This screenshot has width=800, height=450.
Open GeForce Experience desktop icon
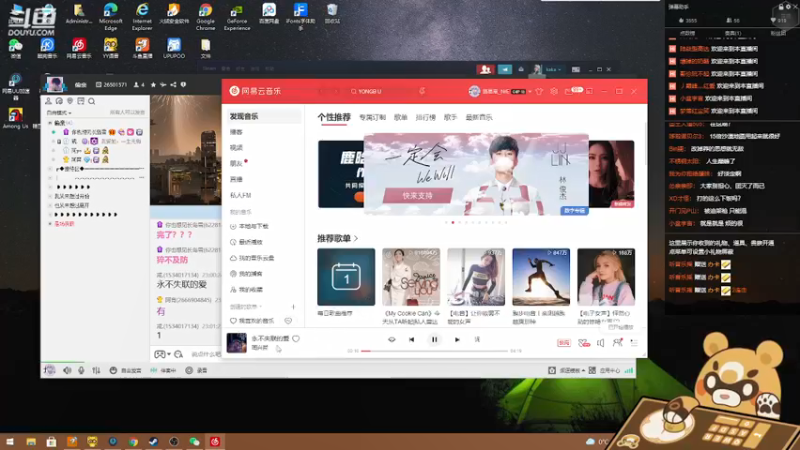[237, 17]
